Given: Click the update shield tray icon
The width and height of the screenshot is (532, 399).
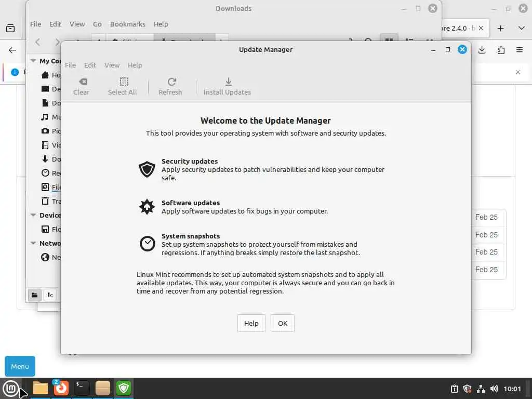Looking at the screenshot, I should [x=467, y=389].
